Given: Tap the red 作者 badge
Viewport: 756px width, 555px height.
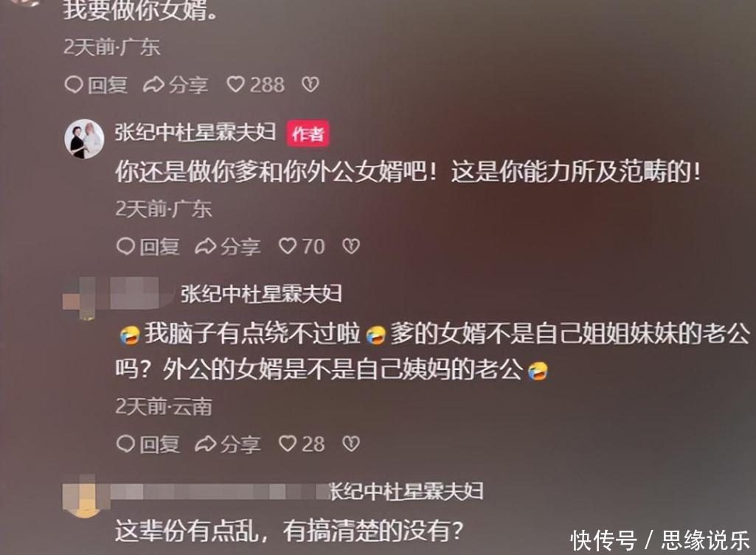Looking at the screenshot, I should pyautogui.click(x=308, y=133).
